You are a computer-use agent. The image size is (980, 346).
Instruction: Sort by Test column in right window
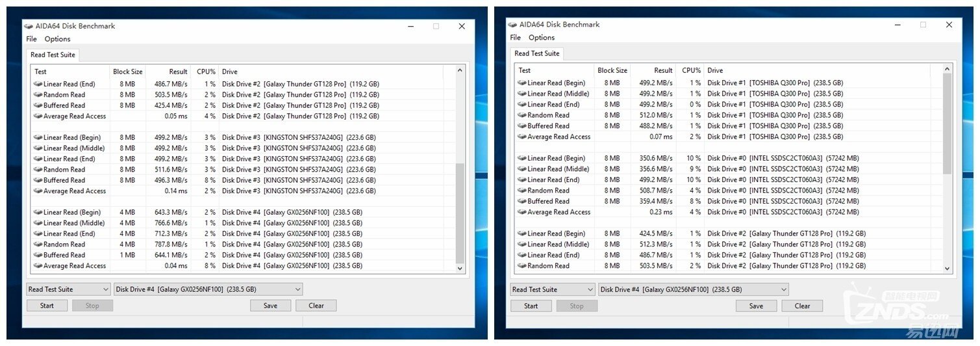pos(555,70)
